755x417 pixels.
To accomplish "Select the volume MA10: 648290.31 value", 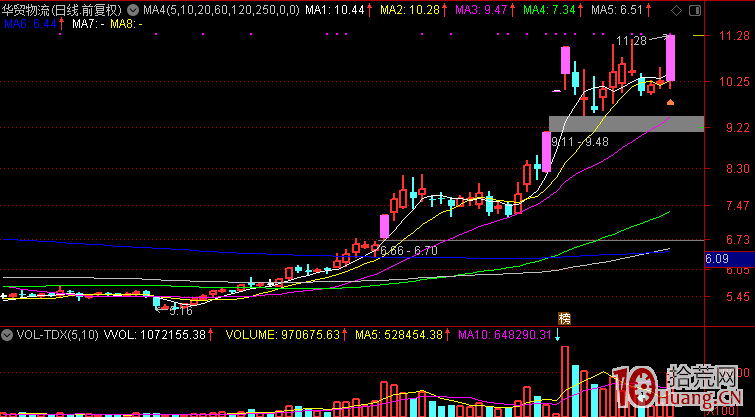I will coord(505,335).
